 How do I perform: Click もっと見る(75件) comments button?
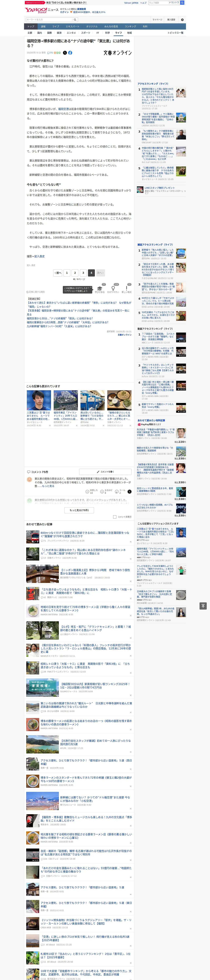(79, 510)
